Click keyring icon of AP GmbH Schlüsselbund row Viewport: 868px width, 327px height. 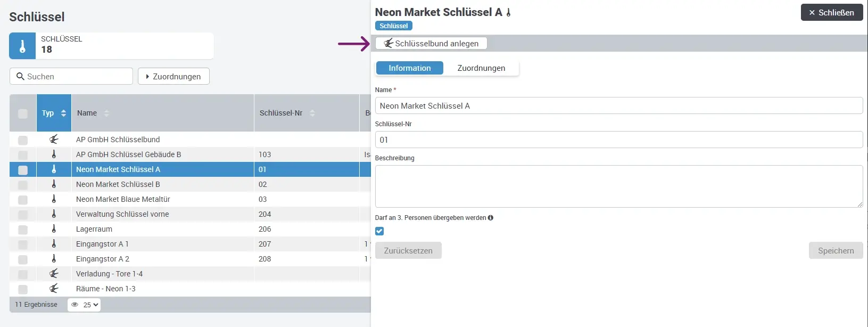coord(54,140)
